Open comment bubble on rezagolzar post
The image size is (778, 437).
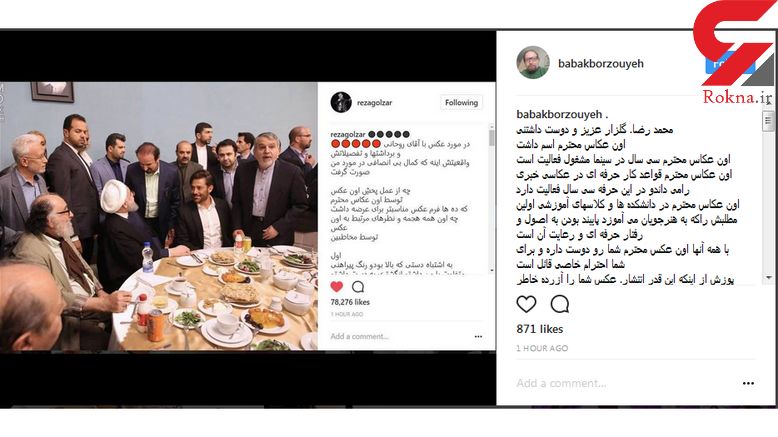[358, 287]
